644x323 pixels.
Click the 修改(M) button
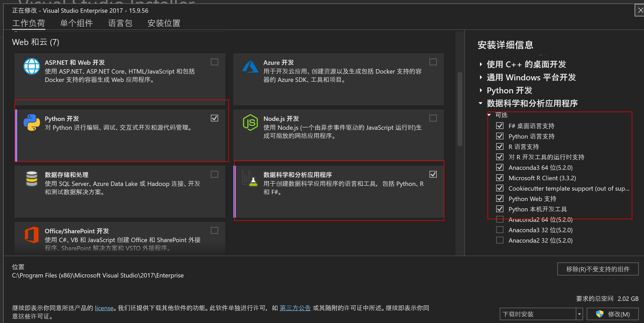point(613,314)
